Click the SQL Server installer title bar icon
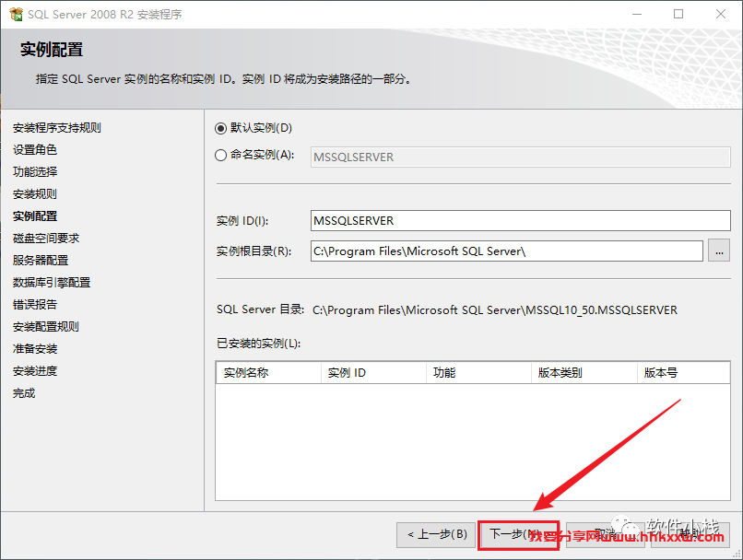This screenshot has width=743, height=560. click(16, 14)
